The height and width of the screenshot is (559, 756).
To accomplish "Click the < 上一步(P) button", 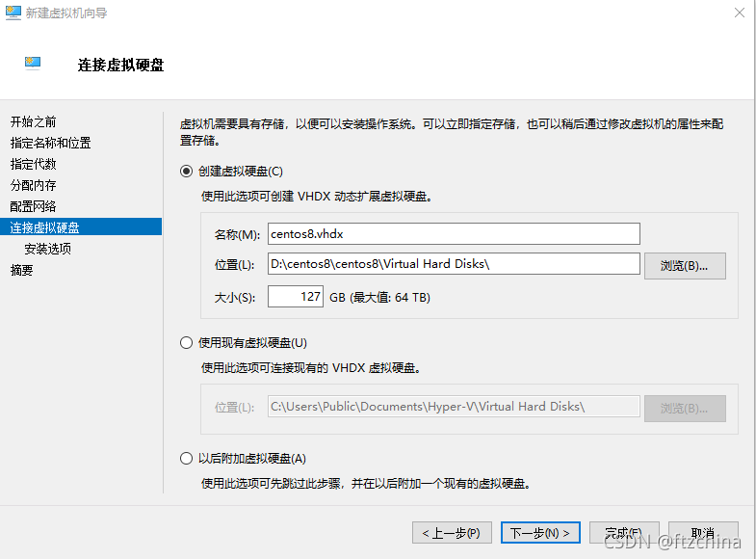I will coord(452,533).
